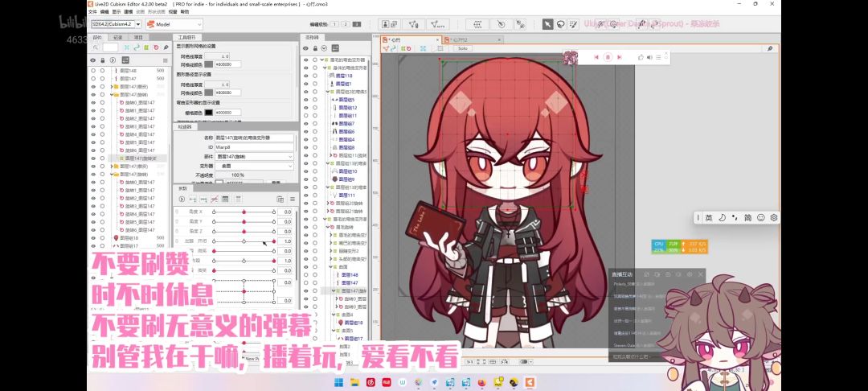Collapse the first open 图层147(旋转) folder

(112, 95)
